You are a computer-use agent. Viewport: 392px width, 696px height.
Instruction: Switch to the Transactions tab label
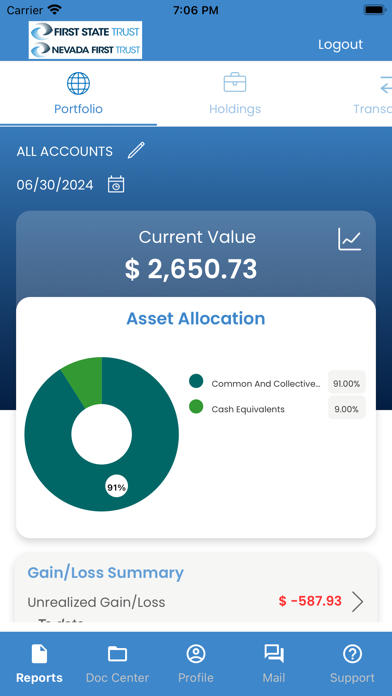coord(372,109)
